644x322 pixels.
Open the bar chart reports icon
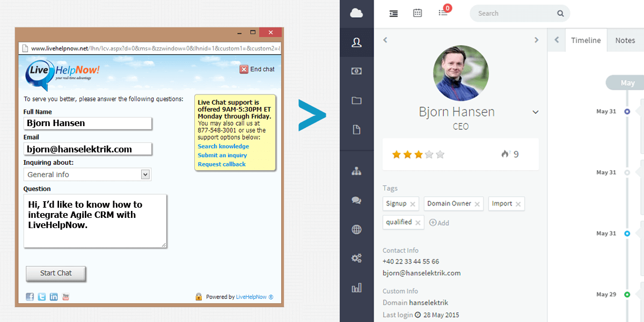click(356, 288)
